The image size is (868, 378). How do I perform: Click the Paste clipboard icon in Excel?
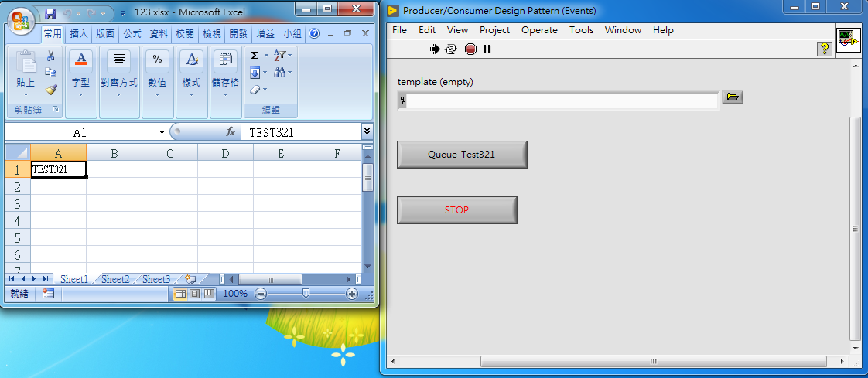pos(26,62)
